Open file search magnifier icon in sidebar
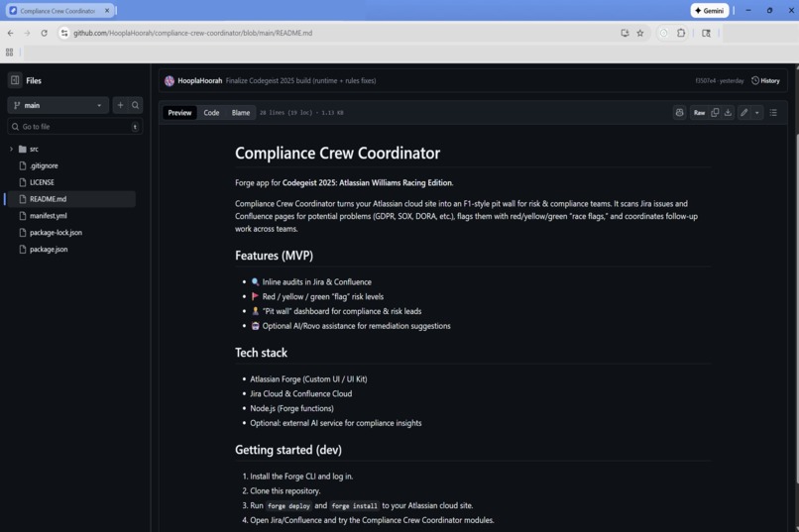 [x=135, y=105]
